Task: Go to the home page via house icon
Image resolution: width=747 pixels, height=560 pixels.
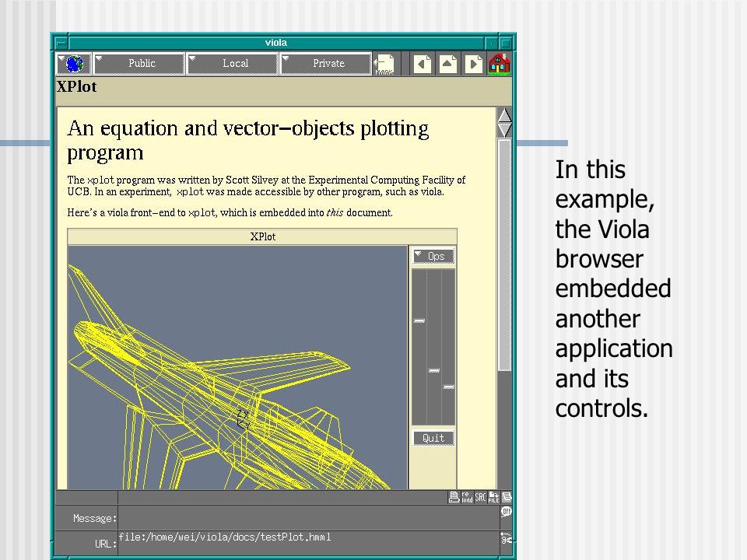Action: point(499,64)
